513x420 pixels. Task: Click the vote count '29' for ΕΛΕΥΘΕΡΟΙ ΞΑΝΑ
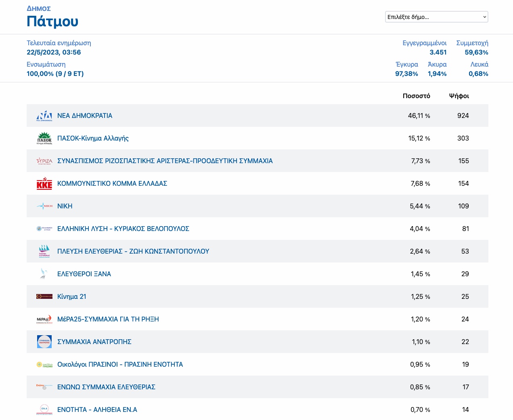coord(465,274)
